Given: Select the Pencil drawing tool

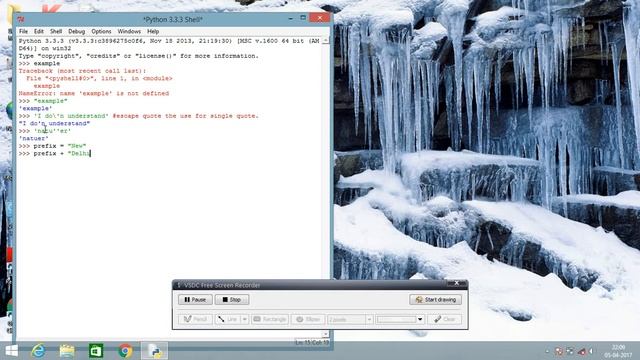Looking at the screenshot, I should point(195,319).
